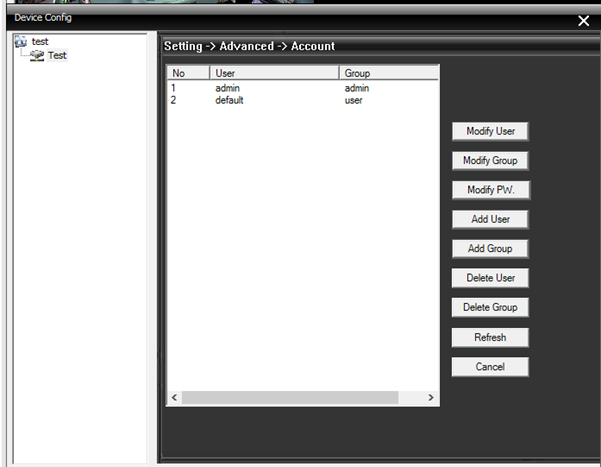Close the Device Config window
This screenshot has width=601, height=467.
coord(584,21)
